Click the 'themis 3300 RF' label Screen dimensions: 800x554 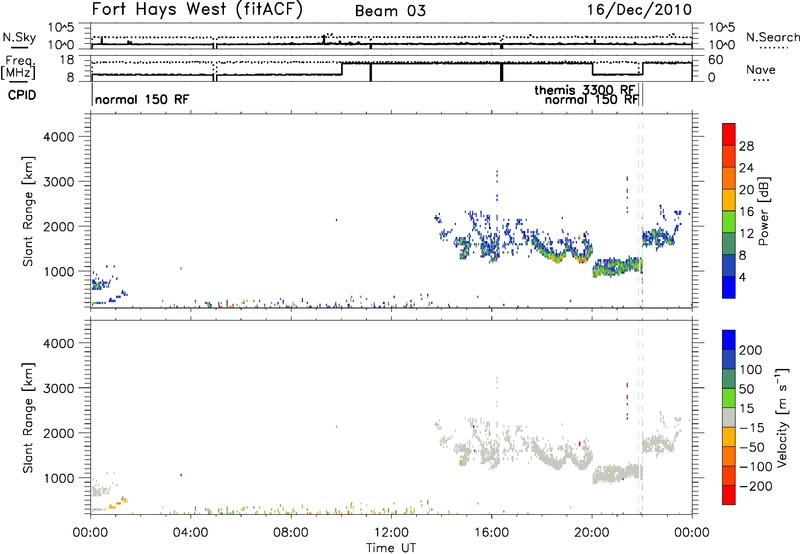(585, 90)
